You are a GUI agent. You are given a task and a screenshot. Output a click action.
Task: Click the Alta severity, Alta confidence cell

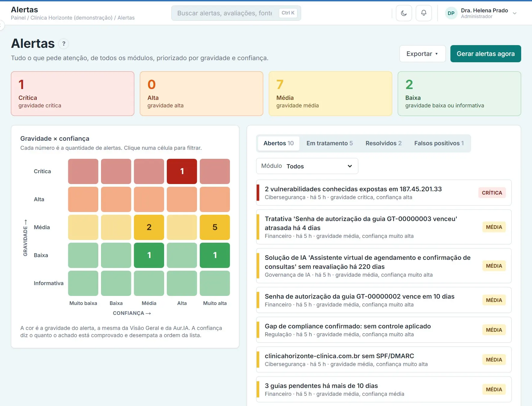[182, 199]
